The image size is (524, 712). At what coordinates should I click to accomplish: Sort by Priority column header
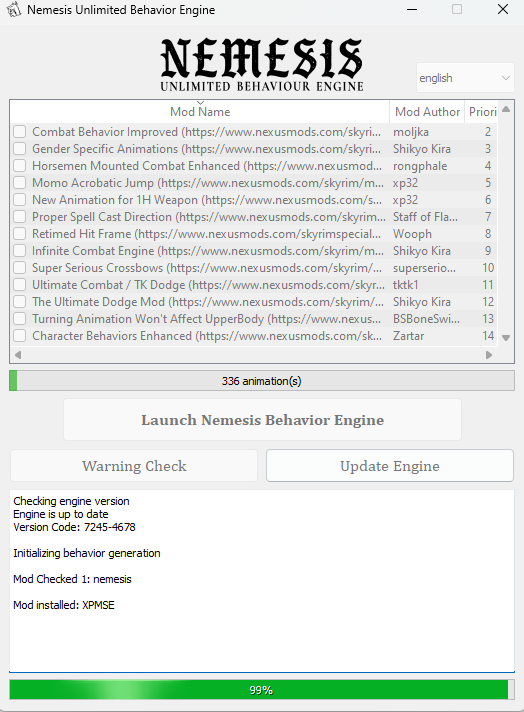482,112
